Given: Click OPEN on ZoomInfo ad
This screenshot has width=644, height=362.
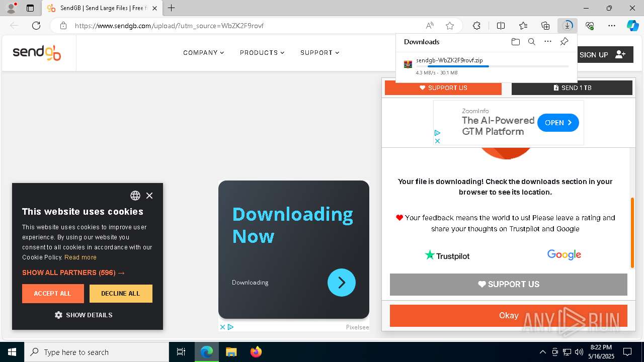Looking at the screenshot, I should click(558, 123).
